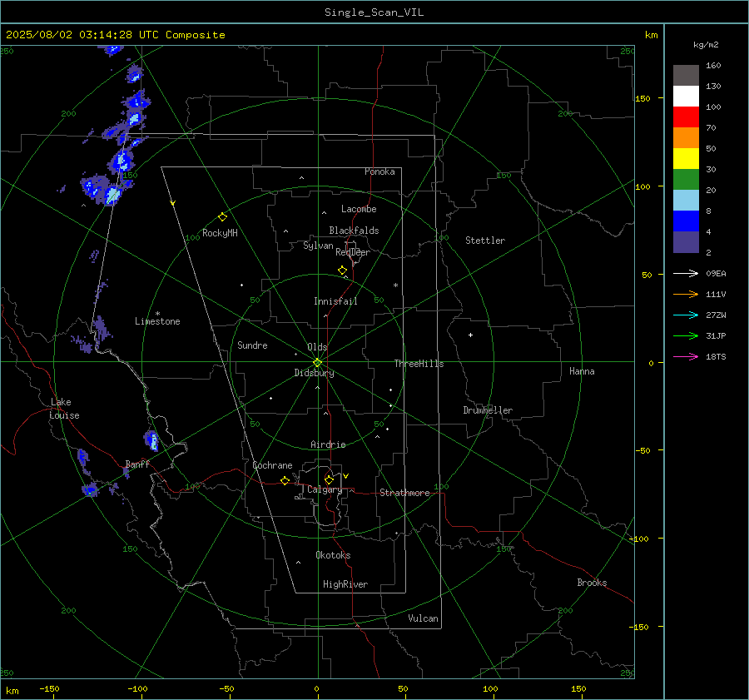Click the white 09EA arrow in legend

pos(686,273)
